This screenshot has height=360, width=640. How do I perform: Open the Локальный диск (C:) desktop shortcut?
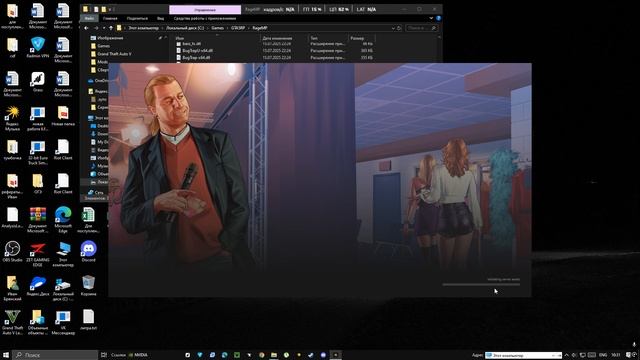63,288
